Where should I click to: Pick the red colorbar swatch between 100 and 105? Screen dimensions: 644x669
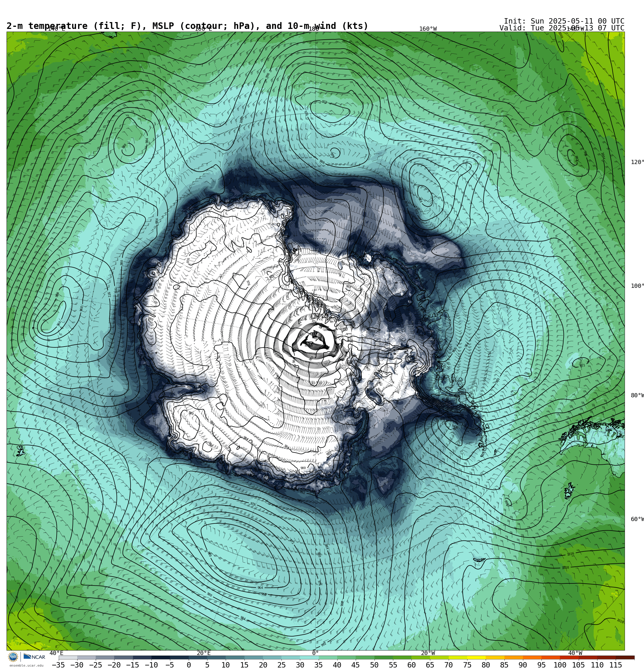click(x=569, y=657)
